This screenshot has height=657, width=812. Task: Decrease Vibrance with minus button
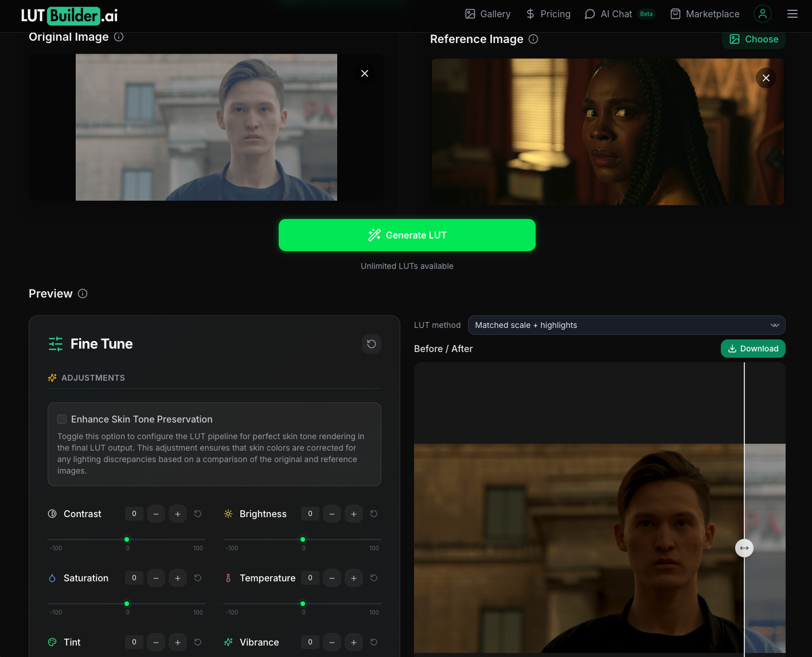[x=332, y=642]
